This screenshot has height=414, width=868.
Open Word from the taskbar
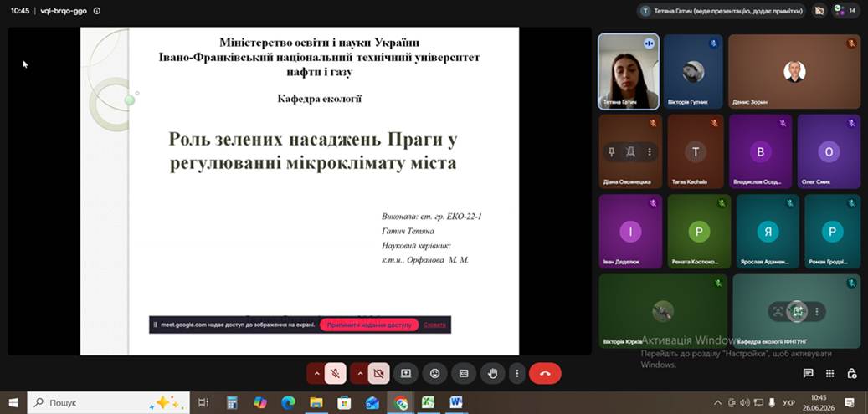pos(456,403)
